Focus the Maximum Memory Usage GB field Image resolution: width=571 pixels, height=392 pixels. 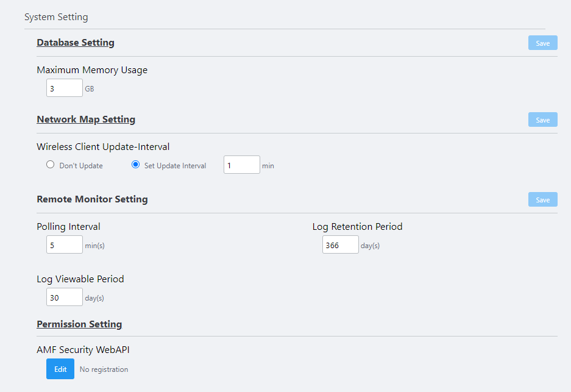click(x=65, y=88)
